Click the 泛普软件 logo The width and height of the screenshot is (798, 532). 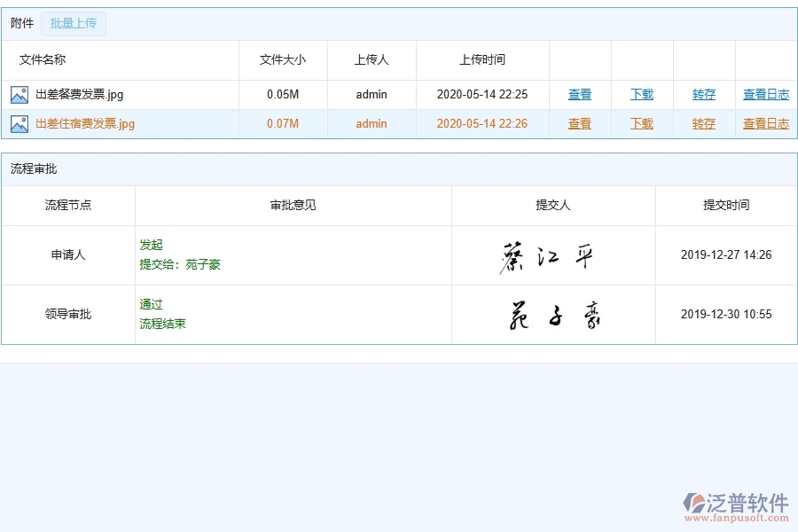click(x=734, y=500)
